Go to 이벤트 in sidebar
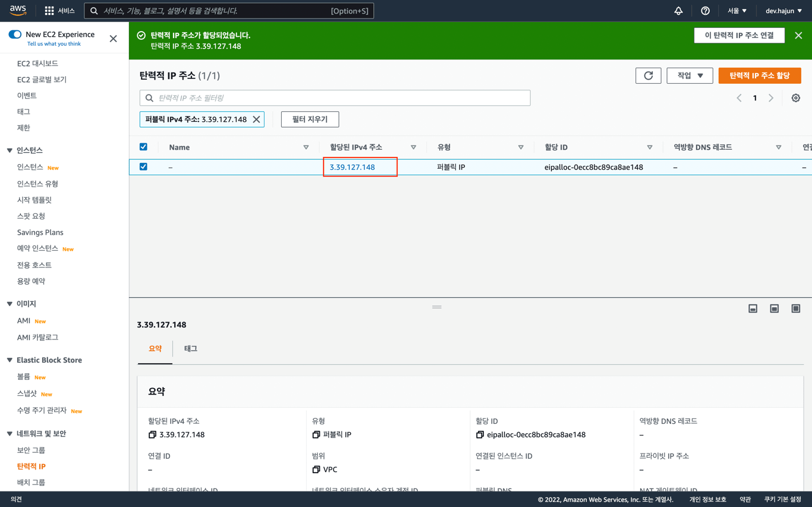Screen dimensions: 812x507 click(27, 96)
